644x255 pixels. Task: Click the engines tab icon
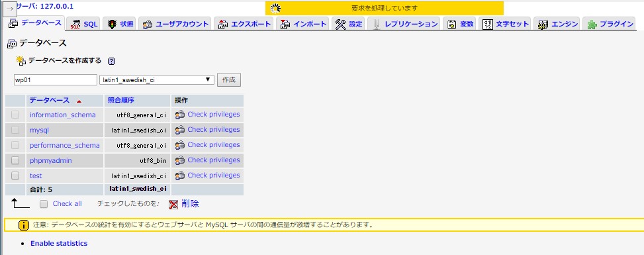click(543, 25)
